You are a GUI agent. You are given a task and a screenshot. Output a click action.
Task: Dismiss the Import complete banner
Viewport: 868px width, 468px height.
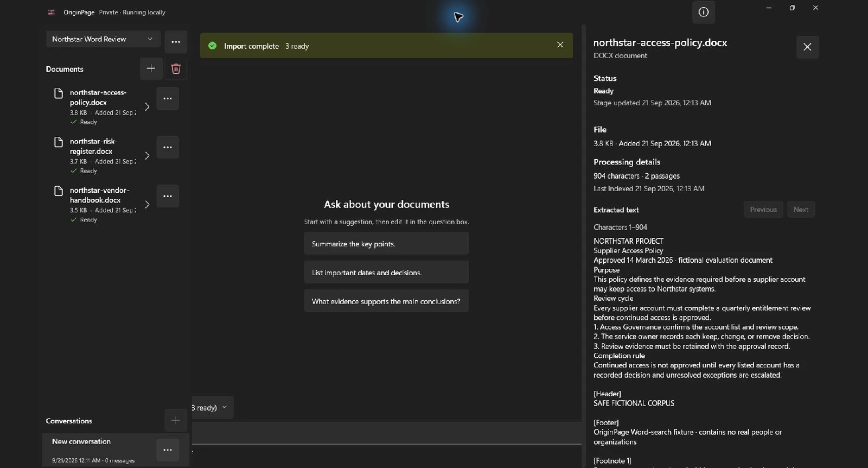[560, 45]
